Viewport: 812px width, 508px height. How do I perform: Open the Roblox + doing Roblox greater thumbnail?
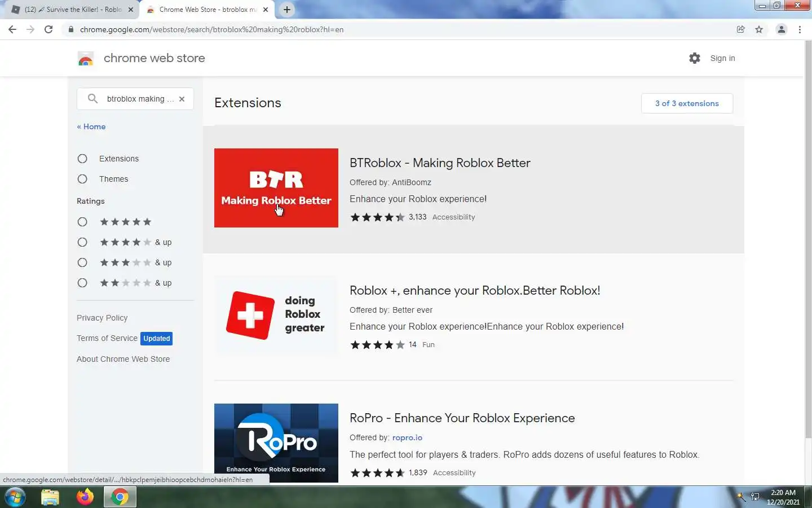[276, 316]
